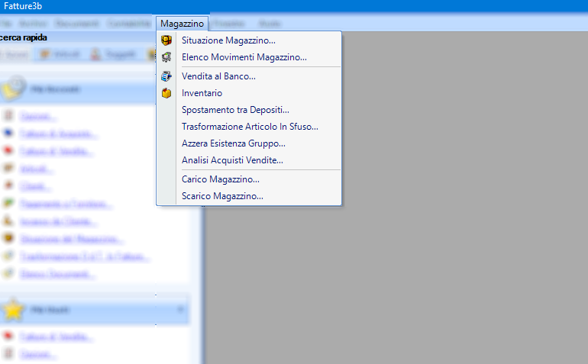Click the Situazione Magazzino crate icon in menu

(166, 40)
